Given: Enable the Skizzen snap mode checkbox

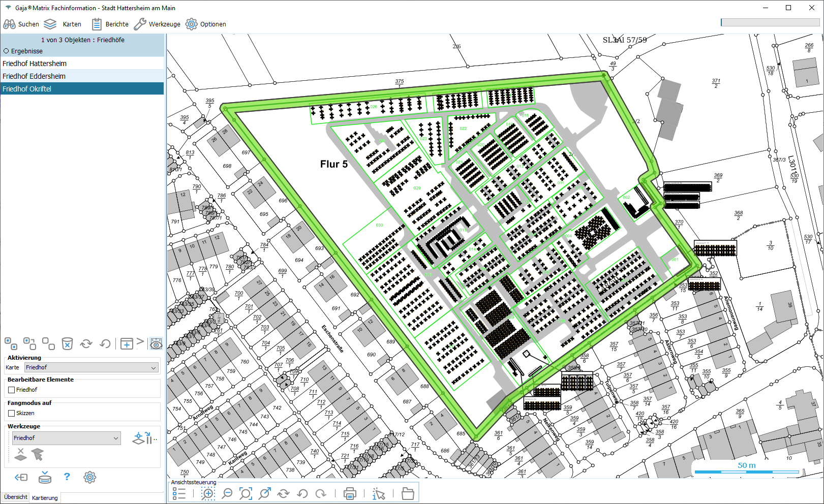Looking at the screenshot, I should (12, 414).
